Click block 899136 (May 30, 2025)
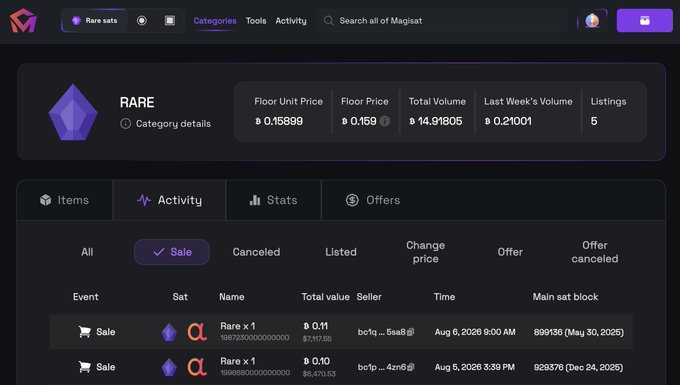This screenshot has width=680, height=385. [579, 332]
